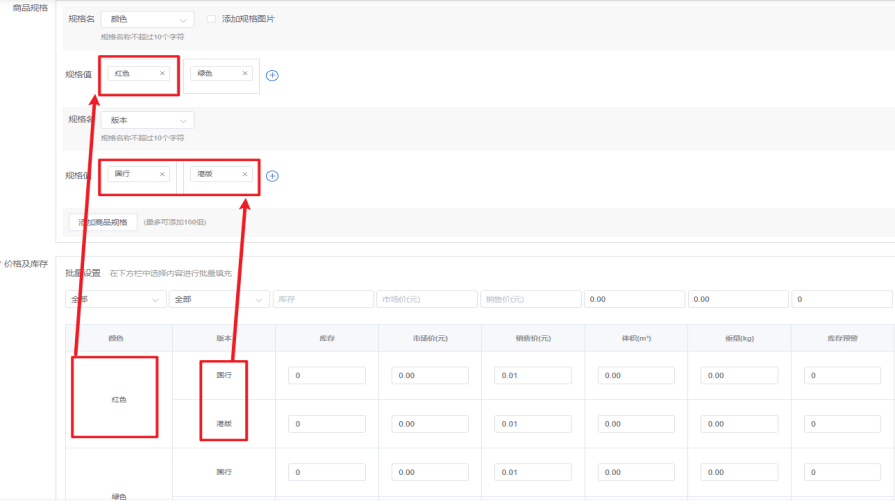Remove the 港版 spec value tag

(x=245, y=174)
